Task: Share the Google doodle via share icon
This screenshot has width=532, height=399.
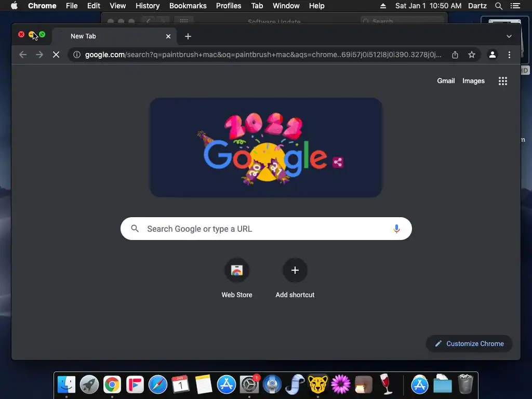Action: coord(338,162)
